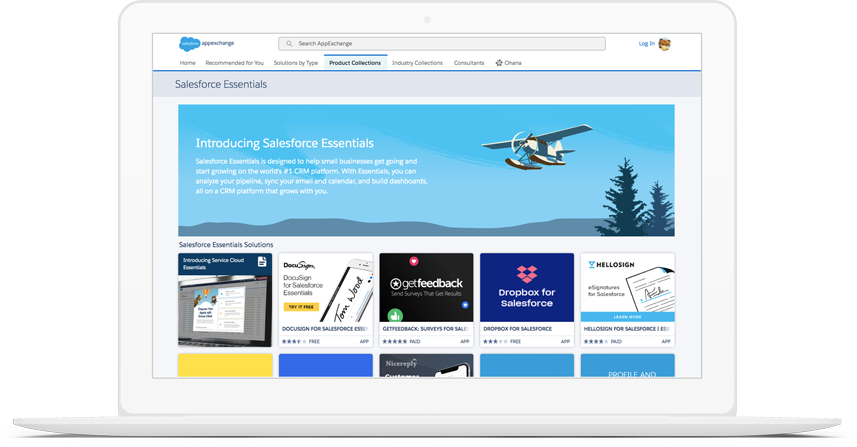This screenshot has height=447, width=857.
Task: Click the search magnifier icon
Action: pos(289,44)
